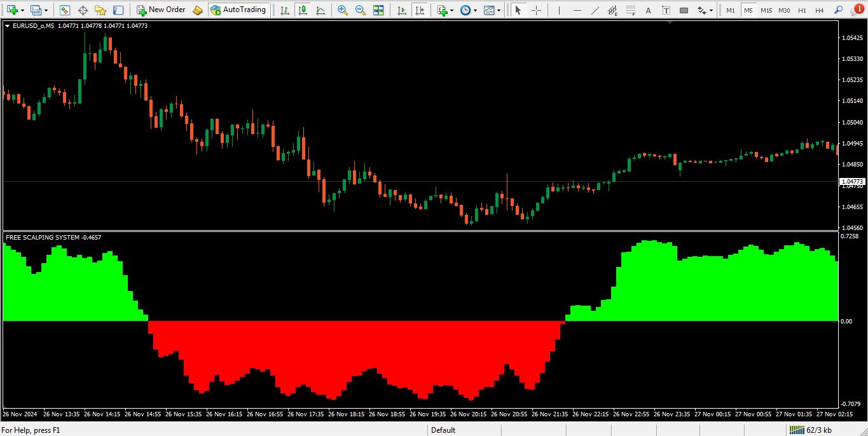Open the Navigator panel icon

(100, 10)
